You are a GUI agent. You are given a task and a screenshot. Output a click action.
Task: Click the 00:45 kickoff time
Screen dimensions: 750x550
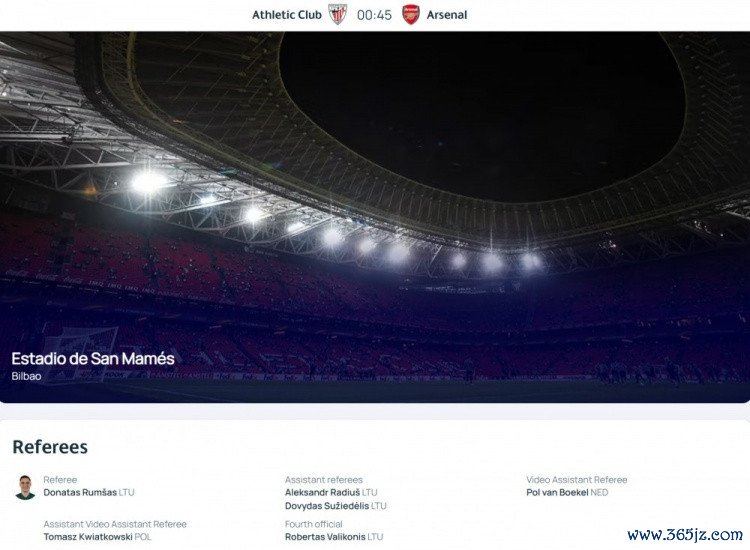pyautogui.click(x=374, y=15)
